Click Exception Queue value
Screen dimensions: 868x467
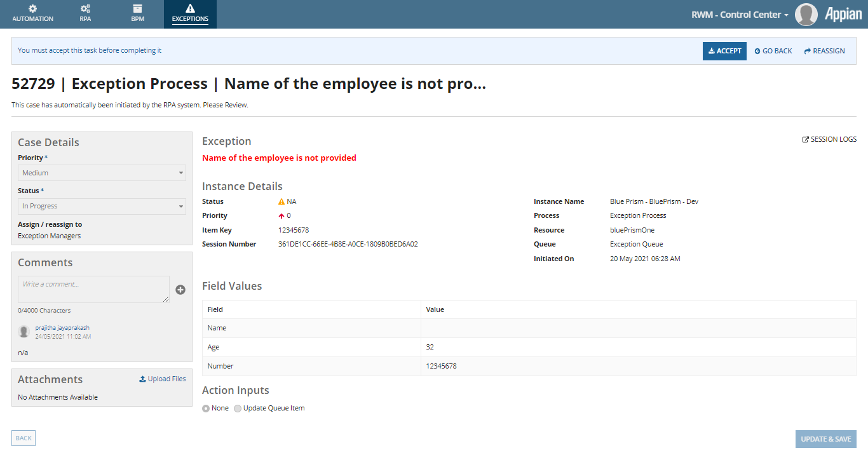(x=636, y=244)
